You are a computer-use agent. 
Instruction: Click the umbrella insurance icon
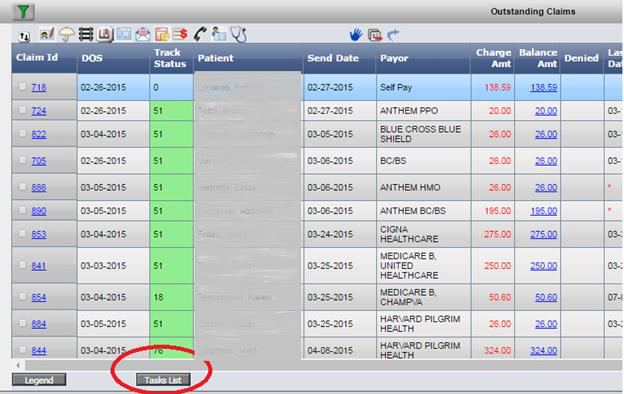(x=66, y=35)
